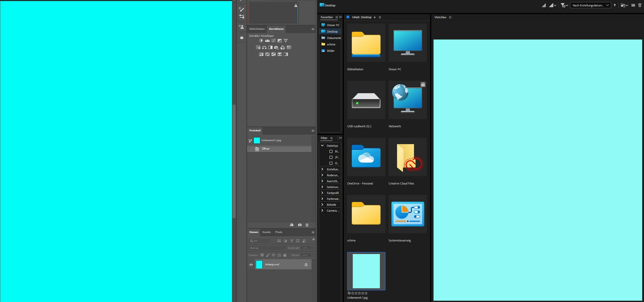Create new snapshot in Protokoll panel

point(300,225)
